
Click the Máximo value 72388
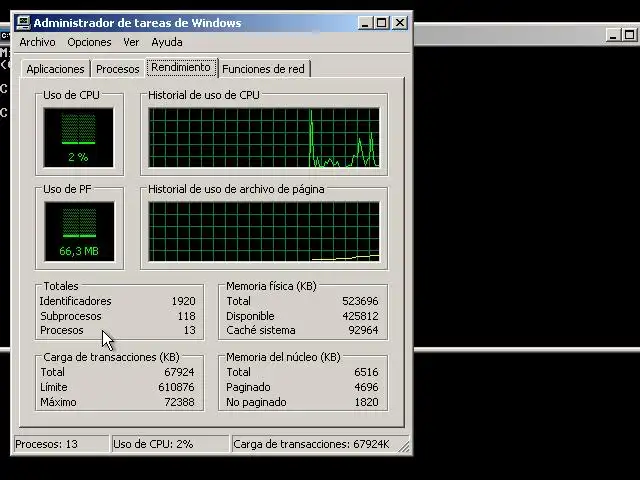pyautogui.click(x=179, y=402)
